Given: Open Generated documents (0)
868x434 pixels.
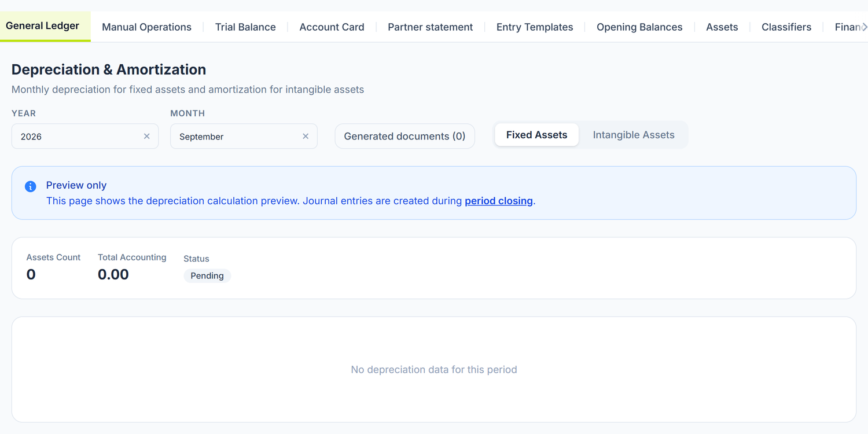Looking at the screenshot, I should (404, 136).
